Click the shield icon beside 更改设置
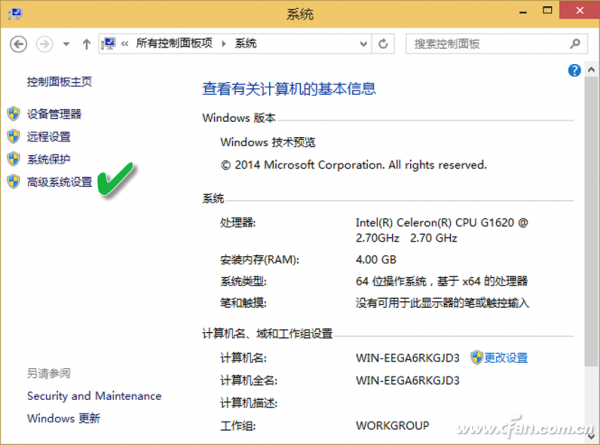600x445 pixels. point(477,357)
